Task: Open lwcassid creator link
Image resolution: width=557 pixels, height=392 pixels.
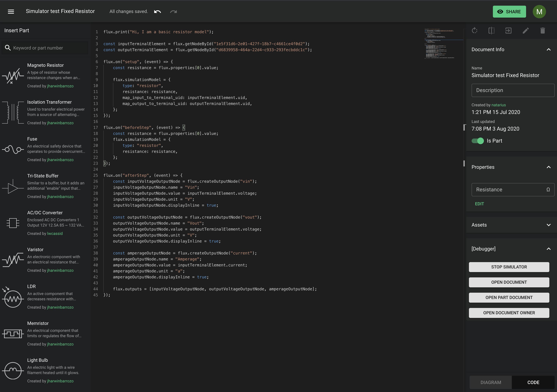Action: pos(55,233)
